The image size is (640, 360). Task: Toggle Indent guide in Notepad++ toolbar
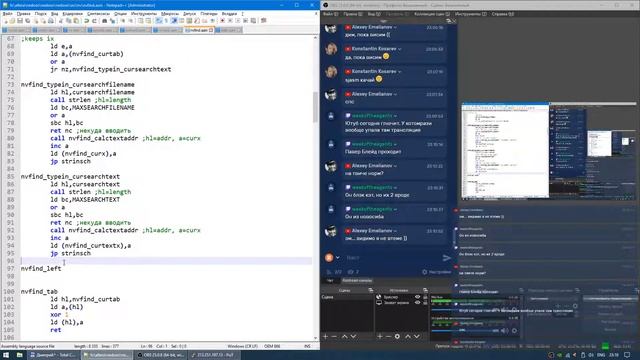pyautogui.click(x=174, y=21)
